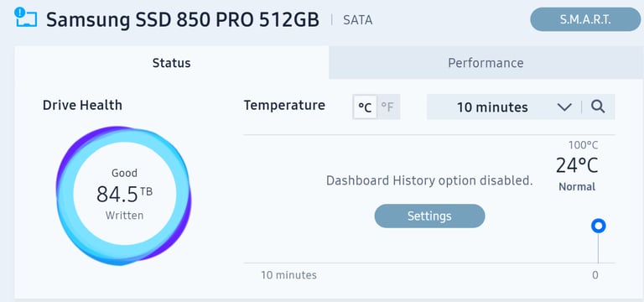Open the S.M.A.R.T. details button
This screenshot has width=644, height=302.
(585, 19)
